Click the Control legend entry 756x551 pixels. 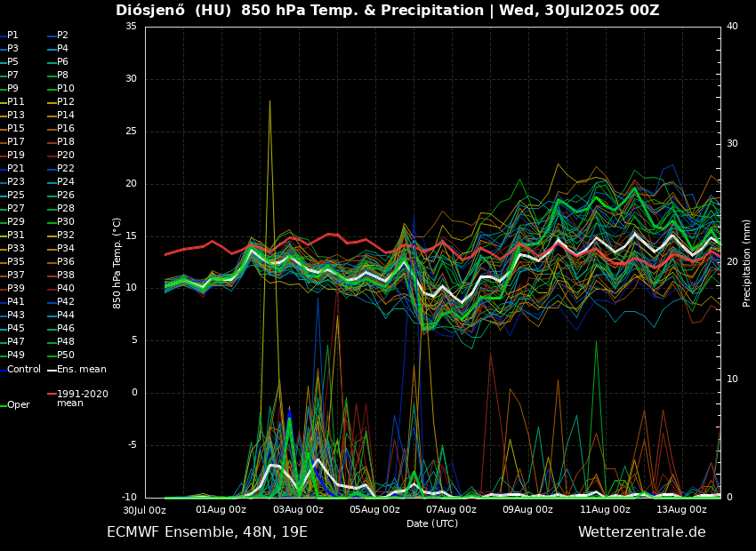point(24,369)
